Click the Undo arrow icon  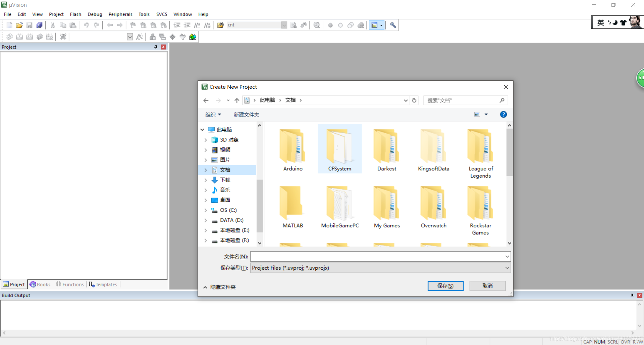[x=86, y=25]
